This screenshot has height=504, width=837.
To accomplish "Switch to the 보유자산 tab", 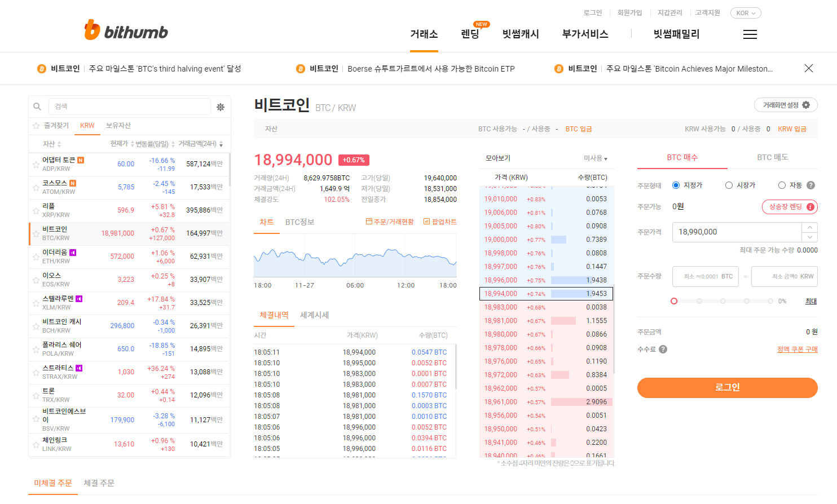I will (x=118, y=126).
